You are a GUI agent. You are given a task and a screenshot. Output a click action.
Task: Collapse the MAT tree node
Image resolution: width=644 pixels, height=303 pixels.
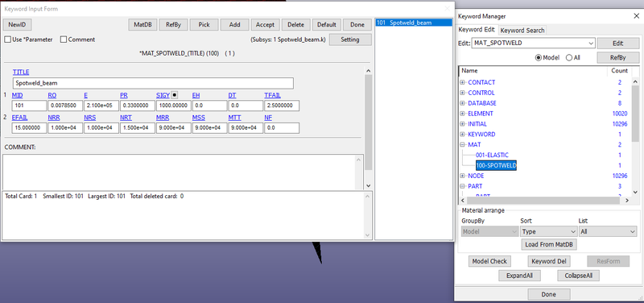(462, 145)
